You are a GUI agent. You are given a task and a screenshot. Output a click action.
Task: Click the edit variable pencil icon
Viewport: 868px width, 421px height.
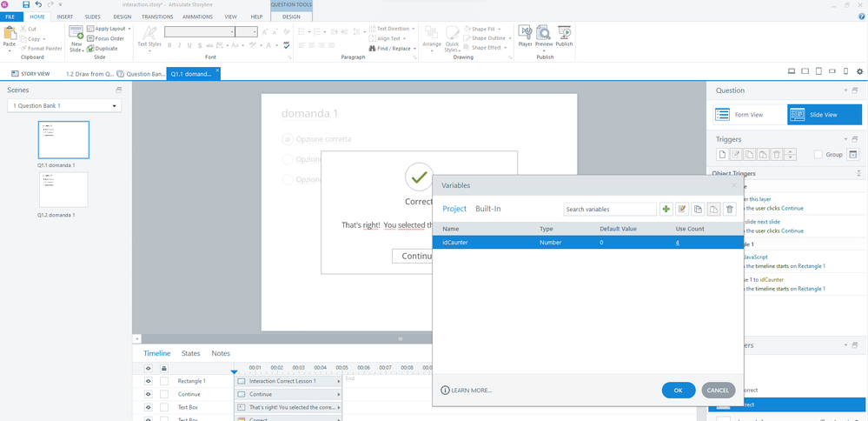tap(682, 209)
